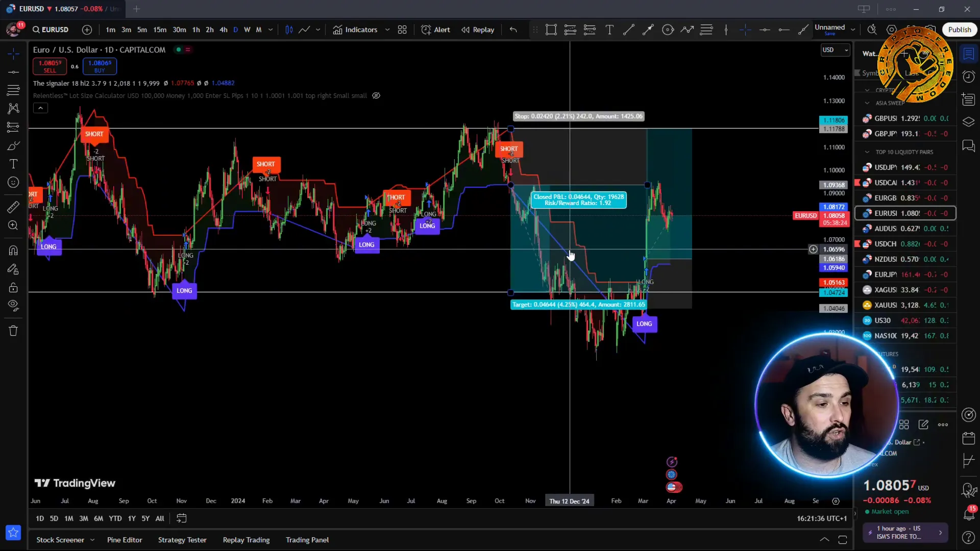Expand the timeframe interval dropdown
The height and width of the screenshot is (551, 980).
pos(271,30)
